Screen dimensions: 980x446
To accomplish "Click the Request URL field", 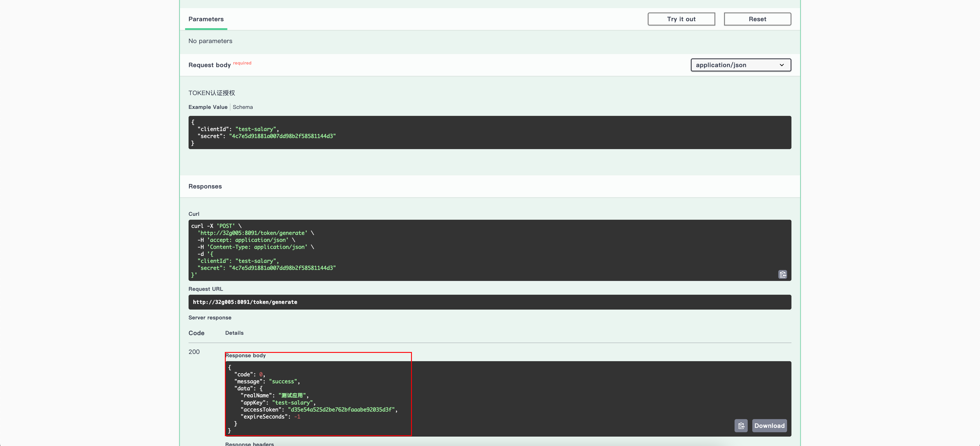I will click(x=489, y=302).
